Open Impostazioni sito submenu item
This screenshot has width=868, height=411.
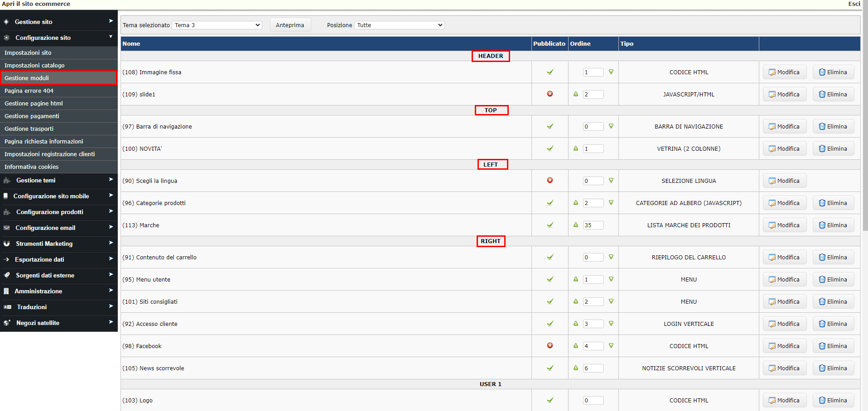click(59, 53)
